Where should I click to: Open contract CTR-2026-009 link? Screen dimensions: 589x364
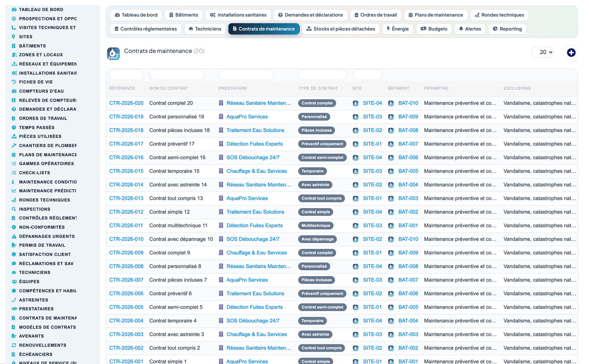point(126,253)
